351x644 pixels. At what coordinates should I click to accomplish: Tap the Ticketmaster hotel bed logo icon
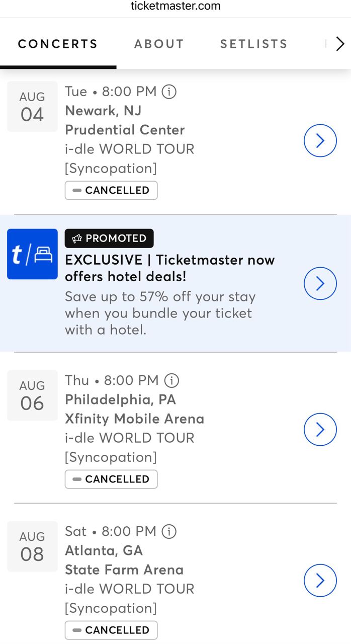(x=32, y=254)
